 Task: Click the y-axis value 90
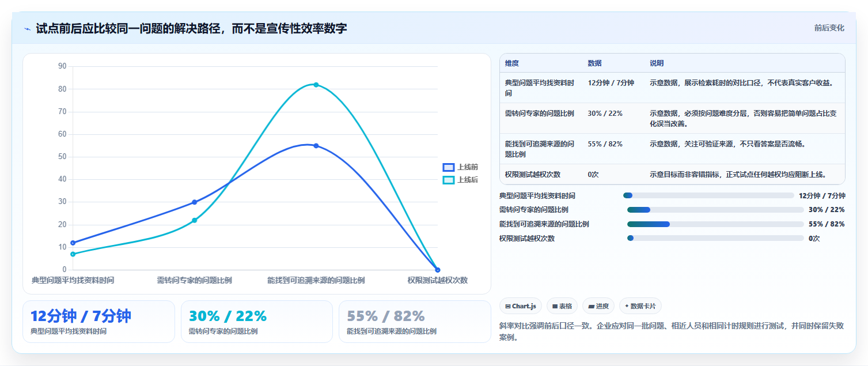62,66
